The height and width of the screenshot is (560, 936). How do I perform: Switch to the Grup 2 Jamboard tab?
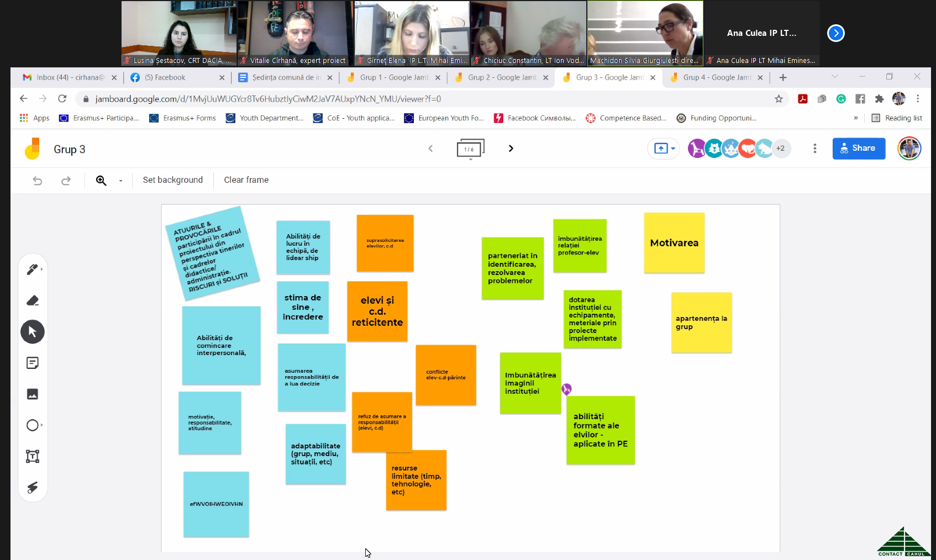[x=501, y=77]
